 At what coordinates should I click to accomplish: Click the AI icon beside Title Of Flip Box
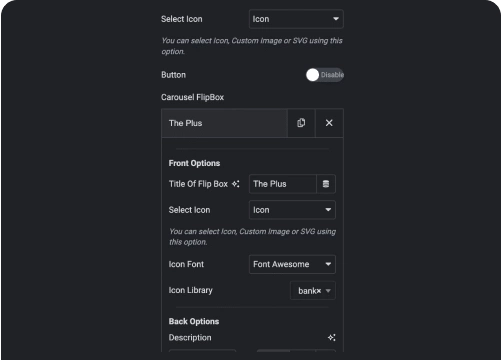tap(236, 184)
